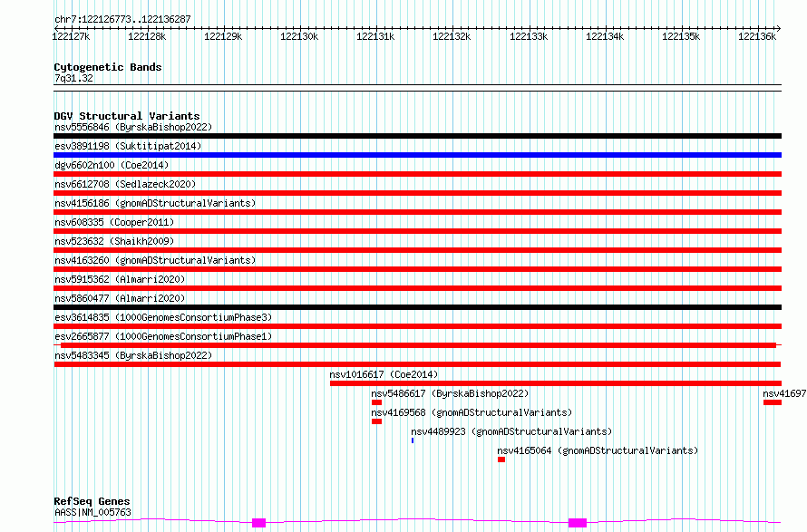The width and height of the screenshot is (807, 532).
Task: Click the RefSeq Genes track title
Action: tap(92, 501)
